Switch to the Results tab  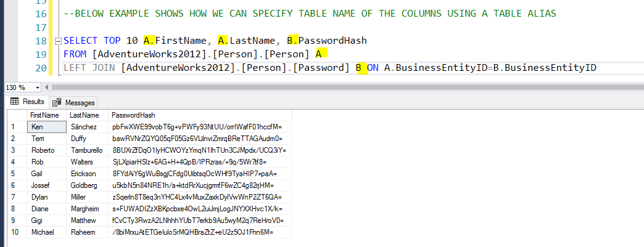coord(28,102)
